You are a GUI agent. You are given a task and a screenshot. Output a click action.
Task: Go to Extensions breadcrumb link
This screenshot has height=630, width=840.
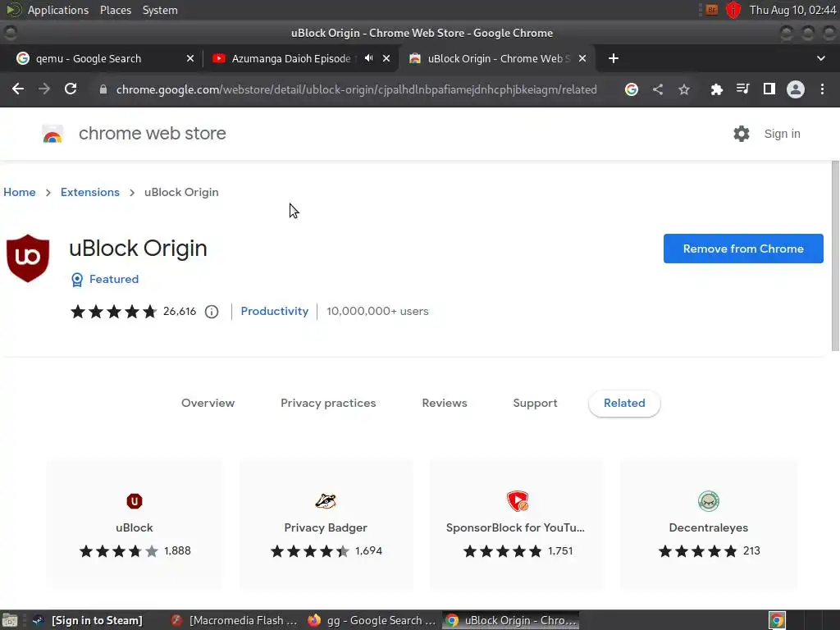(90, 192)
